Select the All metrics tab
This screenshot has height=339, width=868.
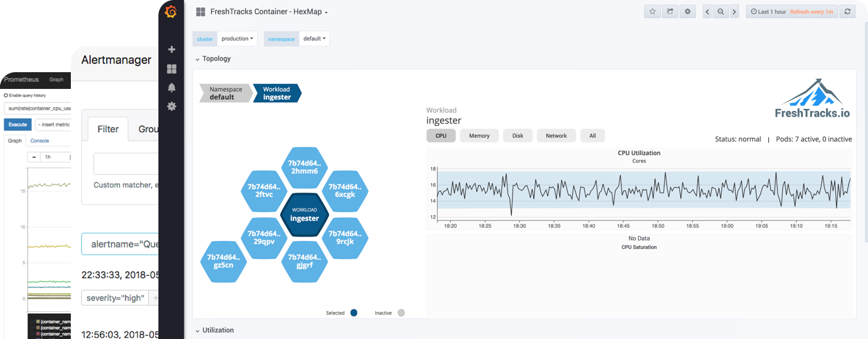[x=592, y=135]
